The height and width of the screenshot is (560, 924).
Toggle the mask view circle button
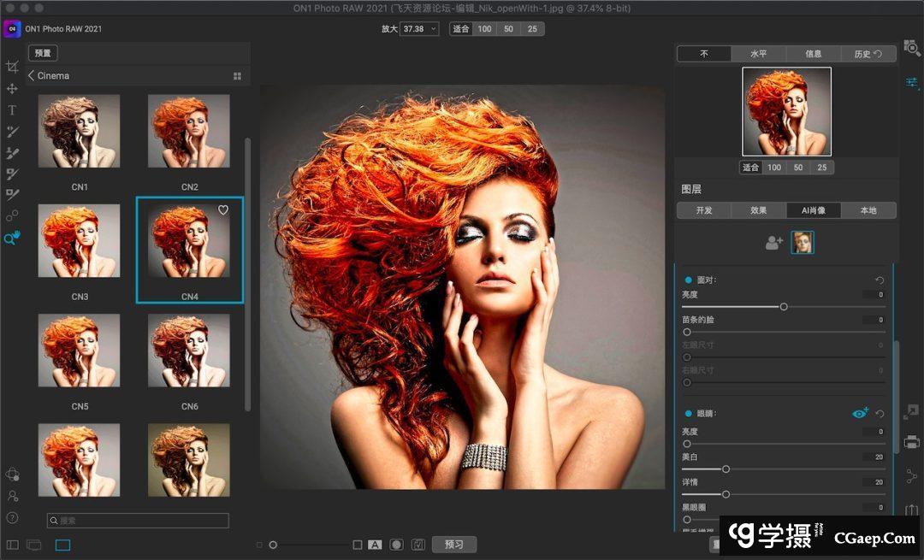tap(396, 545)
